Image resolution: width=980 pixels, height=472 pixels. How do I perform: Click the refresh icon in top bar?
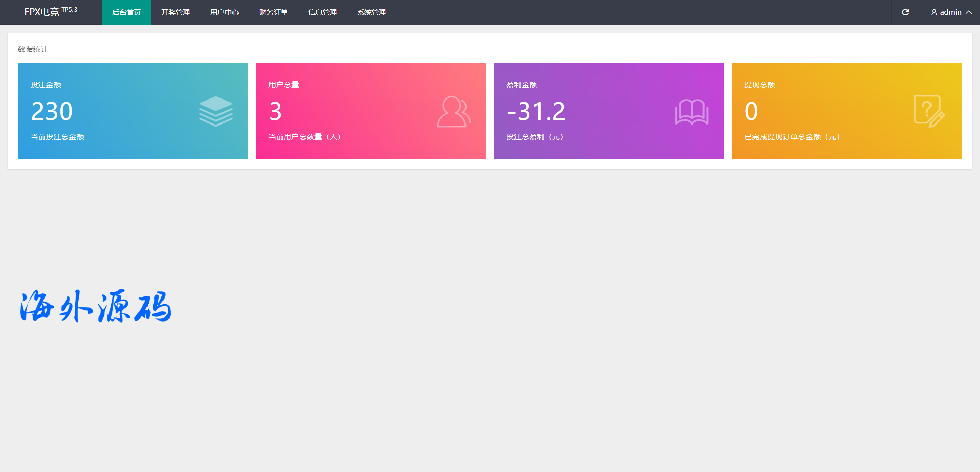click(905, 12)
